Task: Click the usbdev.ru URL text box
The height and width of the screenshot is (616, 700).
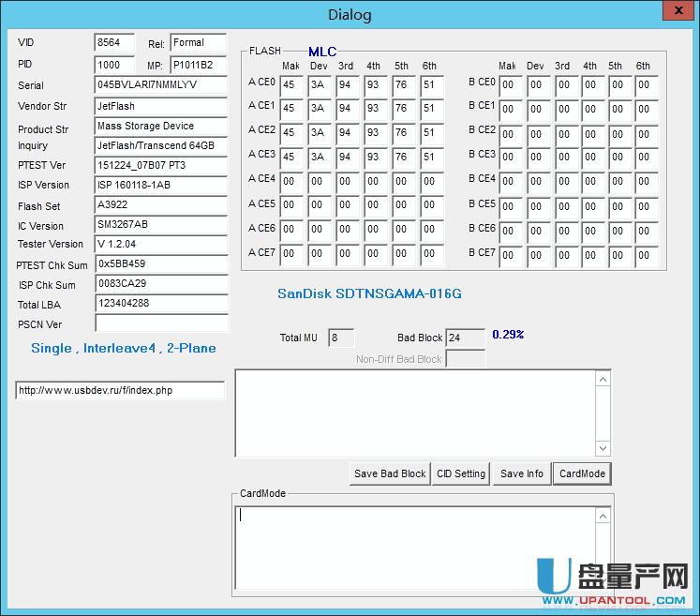Action: coord(120,391)
